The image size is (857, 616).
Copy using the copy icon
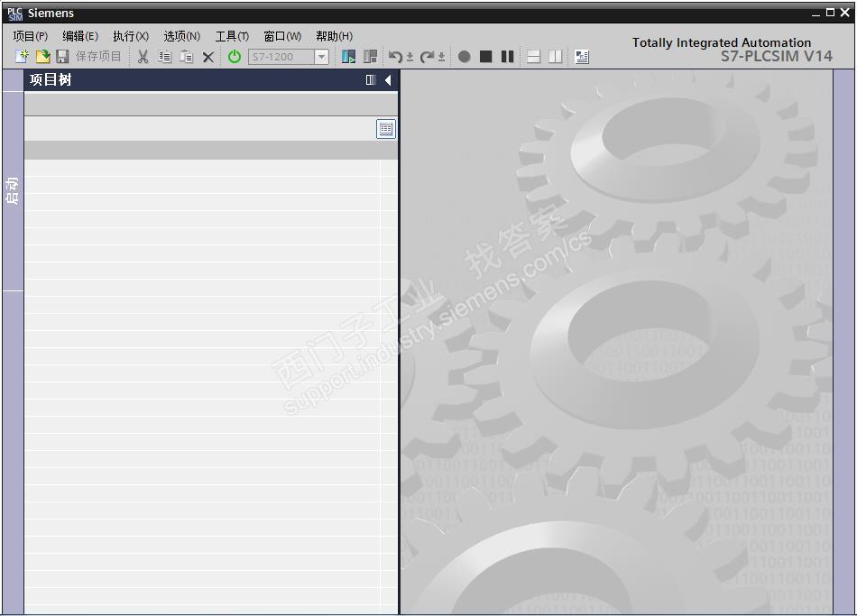[x=164, y=56]
